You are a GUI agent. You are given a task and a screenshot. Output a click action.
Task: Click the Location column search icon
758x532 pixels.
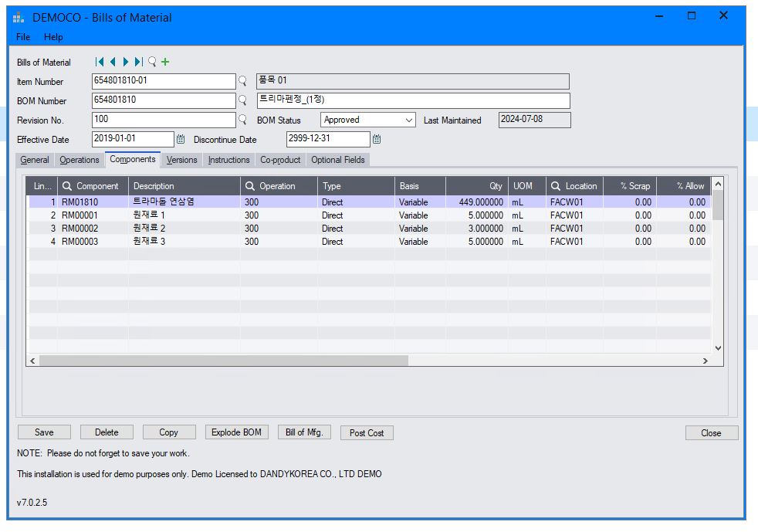tap(556, 186)
